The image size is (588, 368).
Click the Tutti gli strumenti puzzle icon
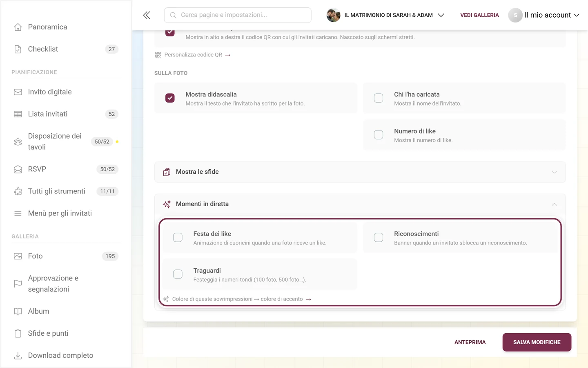[18, 191]
